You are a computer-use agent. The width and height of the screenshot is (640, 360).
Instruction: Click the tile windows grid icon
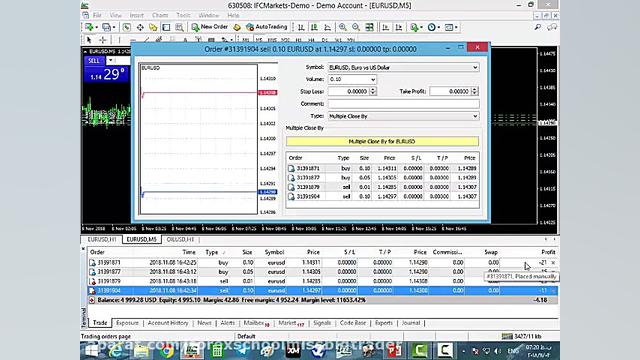tap(369, 27)
